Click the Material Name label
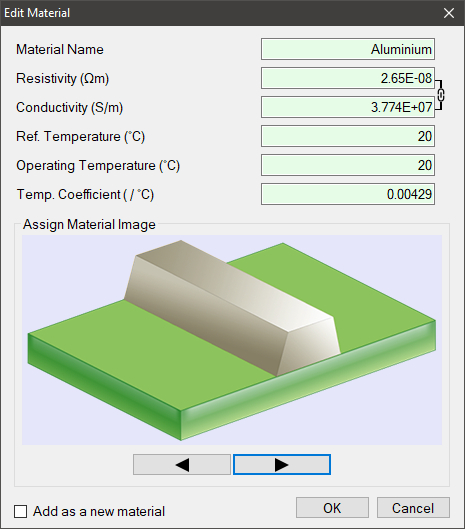Screen dimensions: 465x529 [x=60, y=50]
